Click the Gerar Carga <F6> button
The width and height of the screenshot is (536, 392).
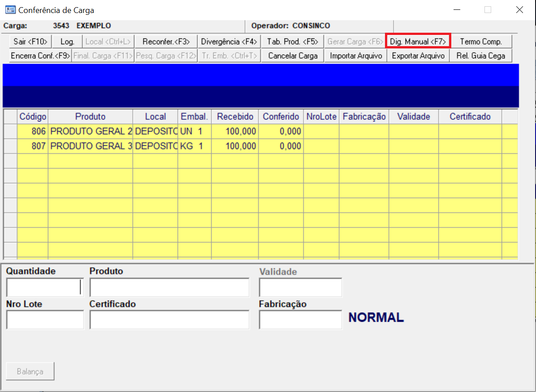tap(355, 41)
